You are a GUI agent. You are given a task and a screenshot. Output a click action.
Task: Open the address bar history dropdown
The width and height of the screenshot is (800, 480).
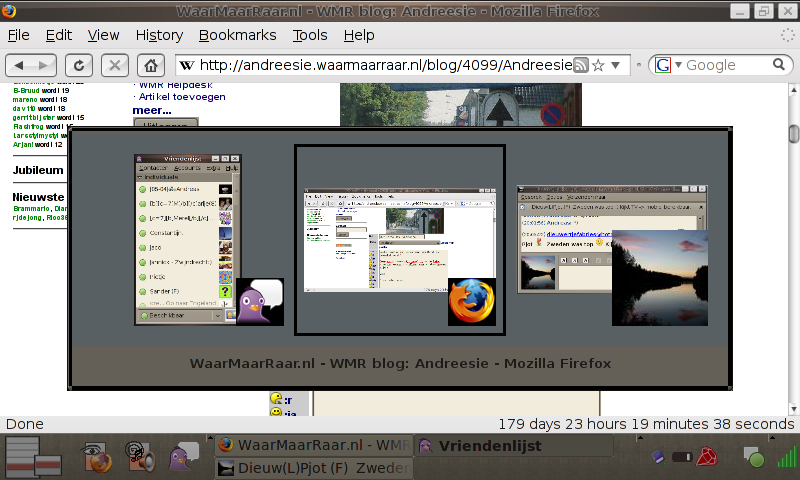pyautogui.click(x=616, y=66)
